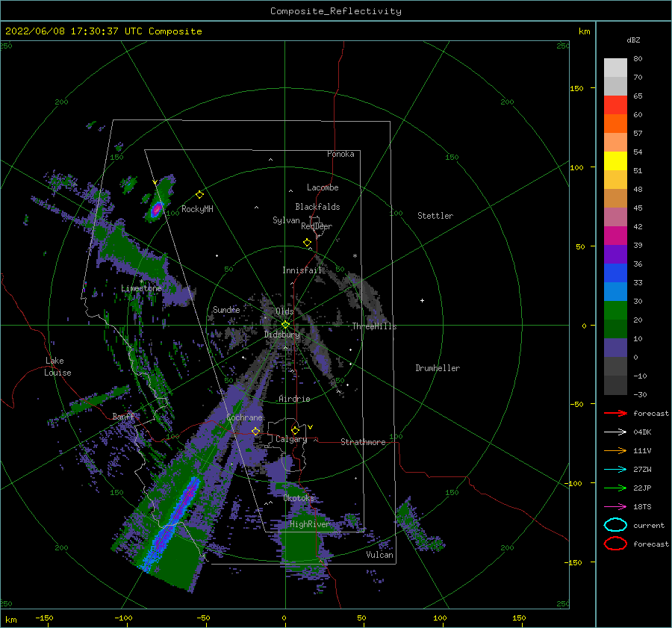Select the orange 111V arrow legend entry

[x=615, y=450]
